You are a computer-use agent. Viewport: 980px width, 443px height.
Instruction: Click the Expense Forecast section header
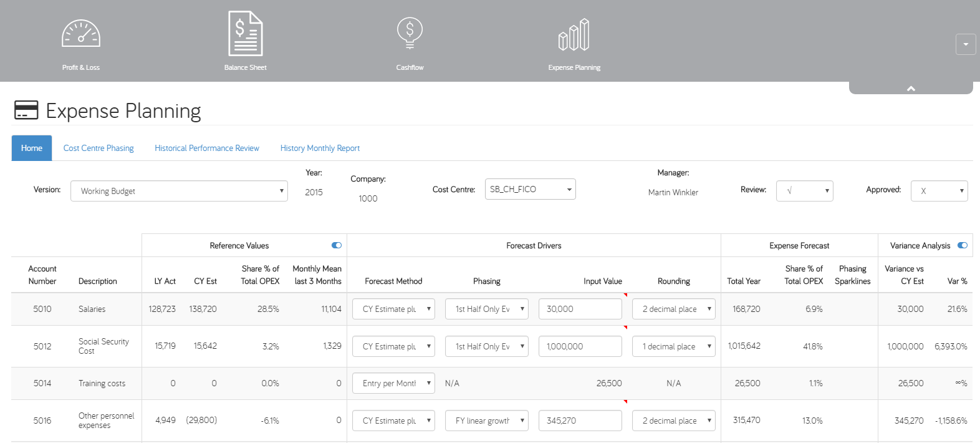[799, 245]
